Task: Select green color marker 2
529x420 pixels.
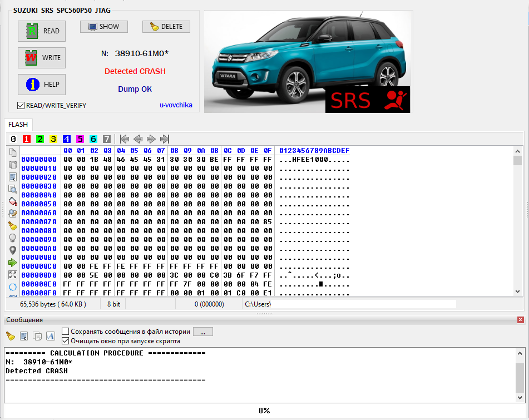Action: click(40, 139)
